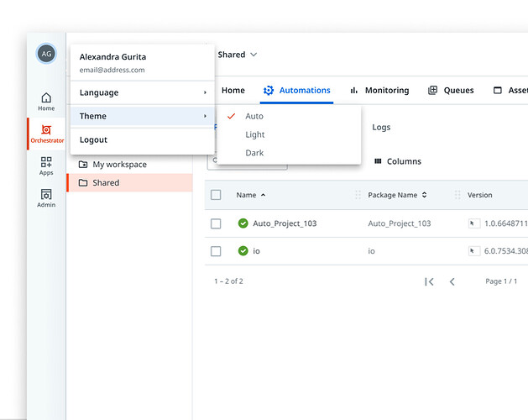The image size is (528, 420).
Task: Click the Page 1 / 1 indicator
Action: point(501,281)
